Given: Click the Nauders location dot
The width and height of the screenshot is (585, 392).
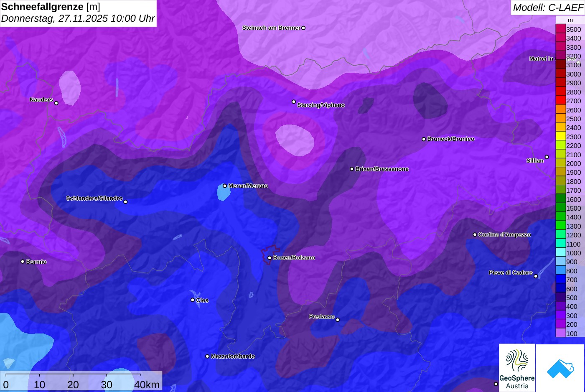Looking at the screenshot, I should pyautogui.click(x=56, y=103).
